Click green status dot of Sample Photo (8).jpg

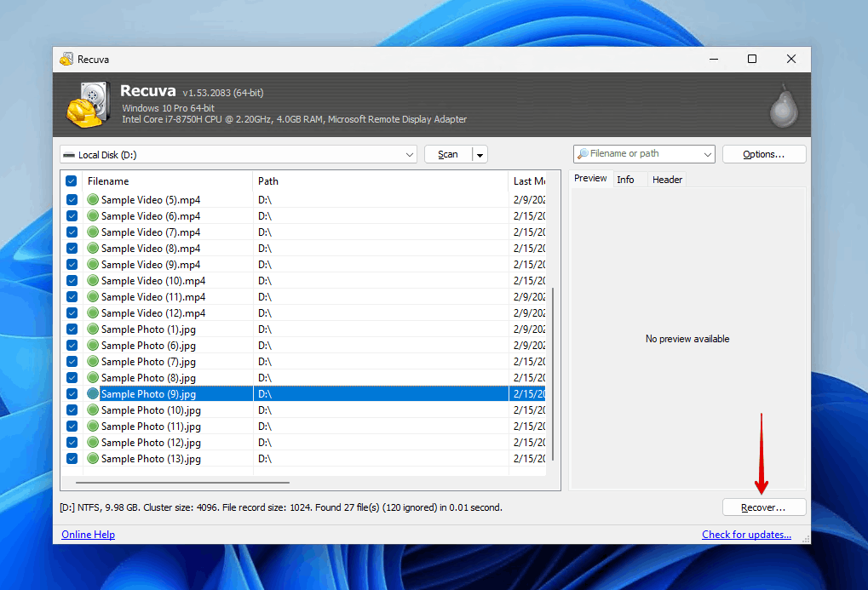pos(93,377)
